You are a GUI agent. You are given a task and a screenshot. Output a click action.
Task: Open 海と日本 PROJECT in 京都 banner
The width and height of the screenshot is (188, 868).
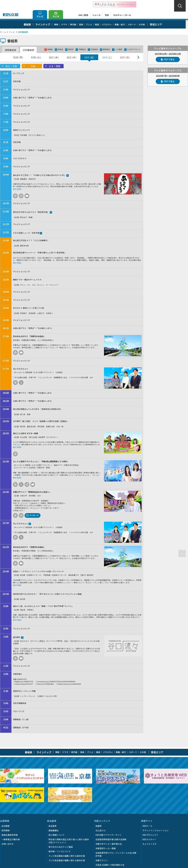pos(70,776)
